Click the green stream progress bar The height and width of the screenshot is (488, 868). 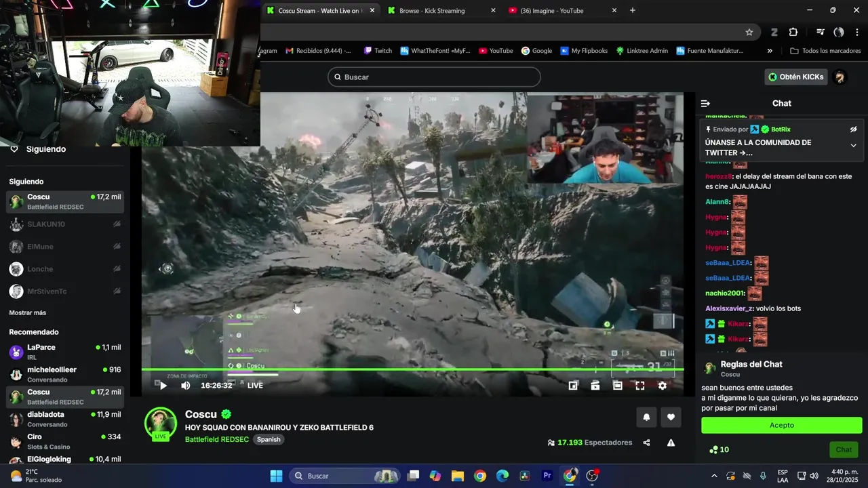point(412,369)
